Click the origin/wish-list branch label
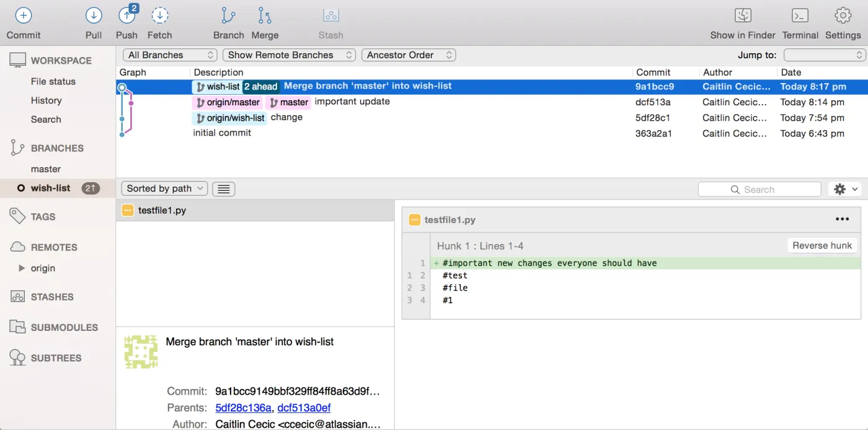Image resolution: width=868 pixels, height=430 pixels. pos(230,118)
